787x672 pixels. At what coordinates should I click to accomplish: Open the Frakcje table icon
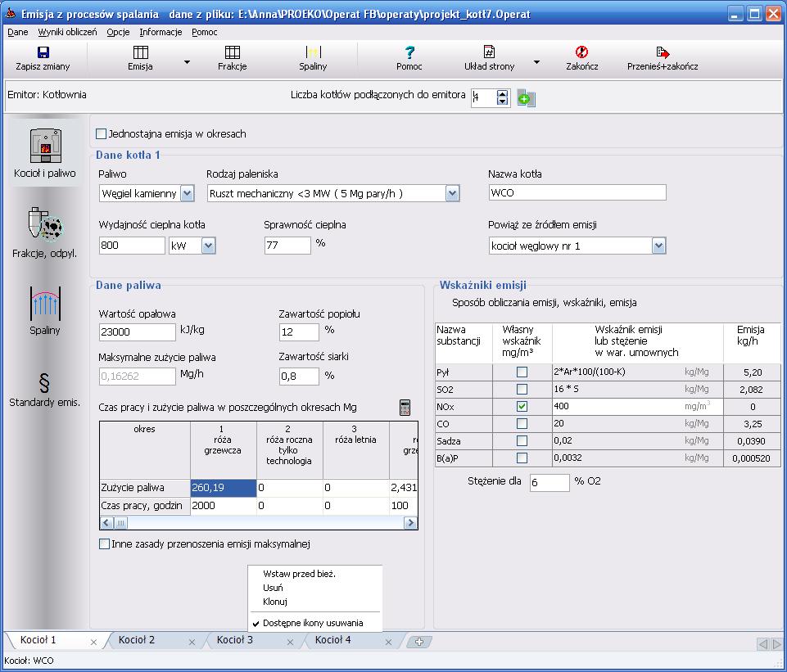tap(233, 52)
